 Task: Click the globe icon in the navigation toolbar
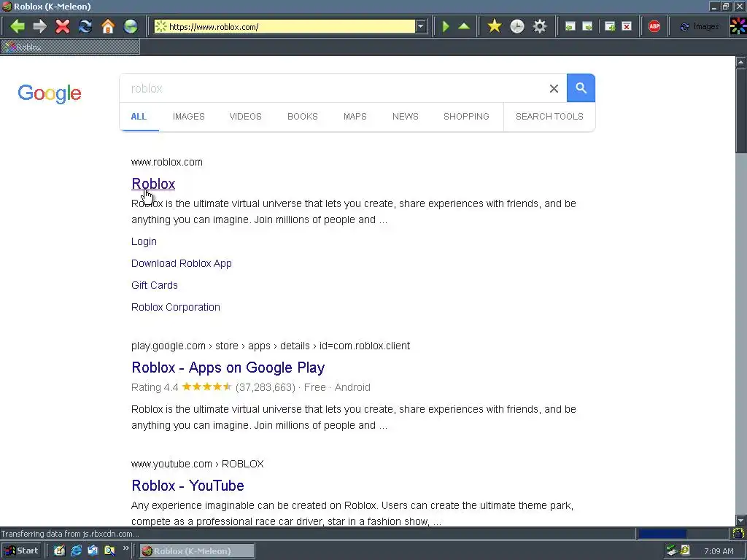pos(131,26)
